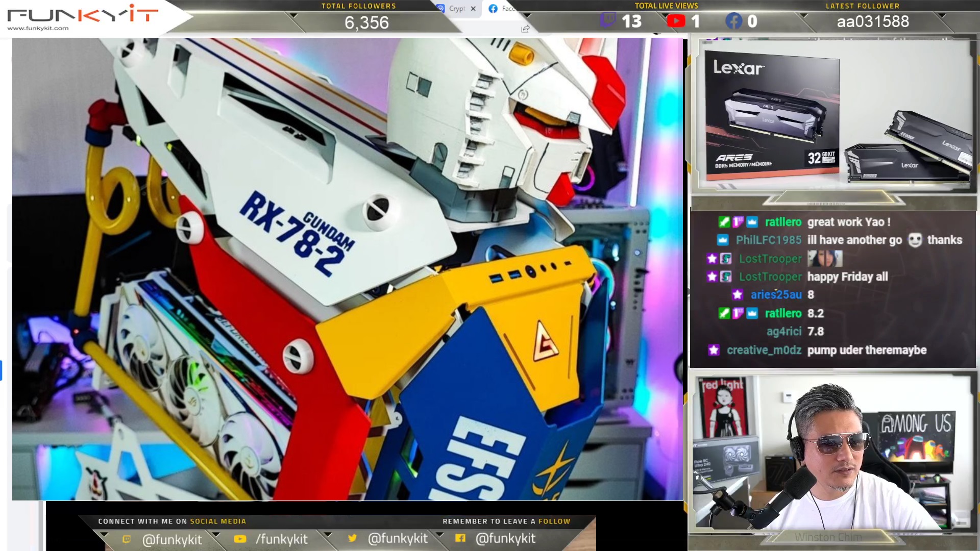Image resolution: width=980 pixels, height=551 pixels.
Task: Open the www.funkykit.com link
Action: (x=38, y=29)
